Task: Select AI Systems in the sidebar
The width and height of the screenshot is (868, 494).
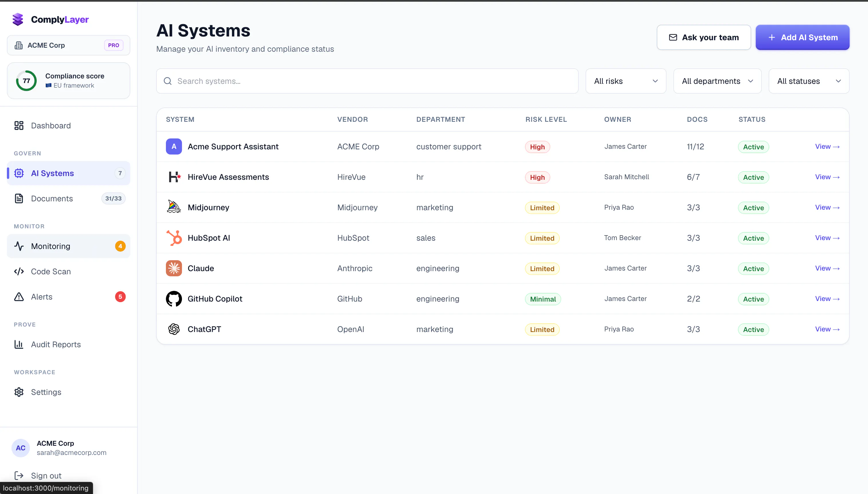Action: coord(69,173)
